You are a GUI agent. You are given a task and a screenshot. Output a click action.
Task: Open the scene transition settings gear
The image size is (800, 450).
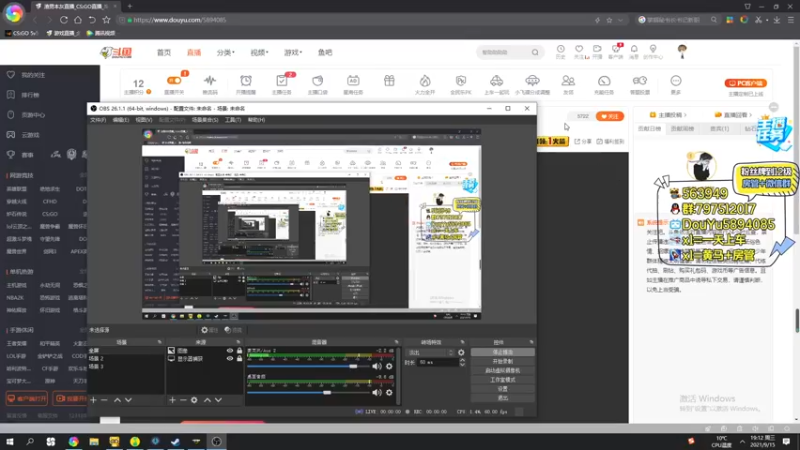461,353
